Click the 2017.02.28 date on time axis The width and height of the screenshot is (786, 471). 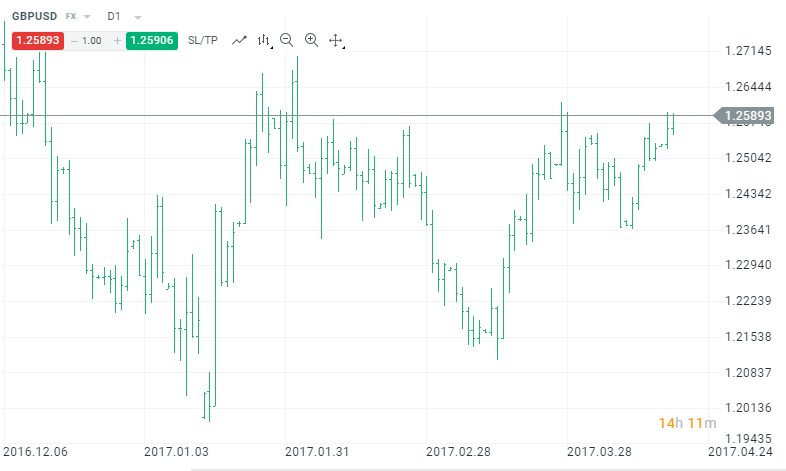tap(456, 452)
